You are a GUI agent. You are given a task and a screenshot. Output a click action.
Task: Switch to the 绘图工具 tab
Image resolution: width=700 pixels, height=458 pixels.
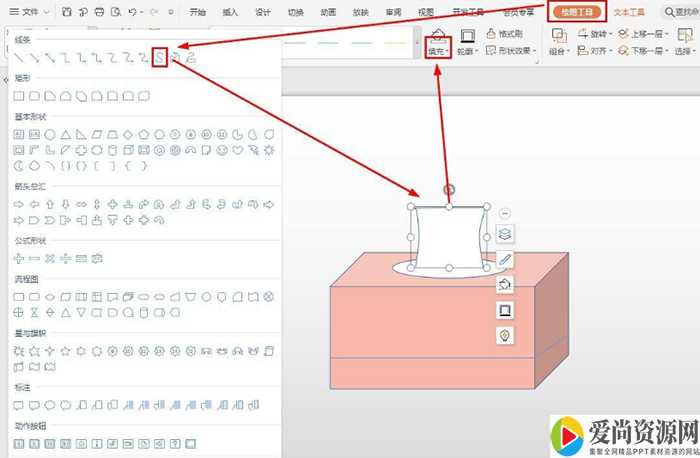(x=576, y=13)
